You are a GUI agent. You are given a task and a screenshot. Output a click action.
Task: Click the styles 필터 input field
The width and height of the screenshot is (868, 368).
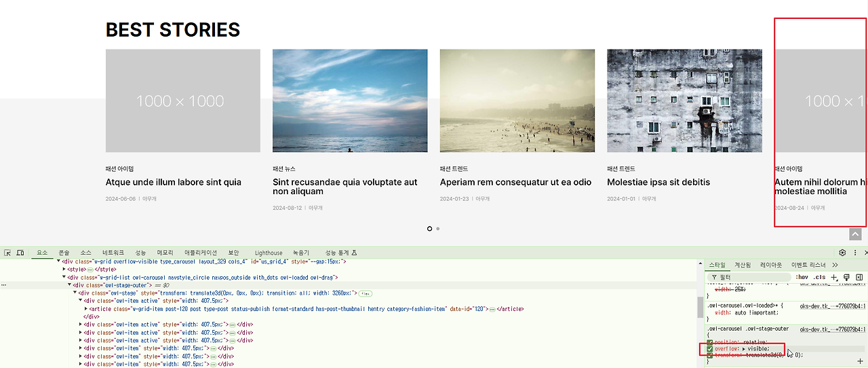click(749, 277)
